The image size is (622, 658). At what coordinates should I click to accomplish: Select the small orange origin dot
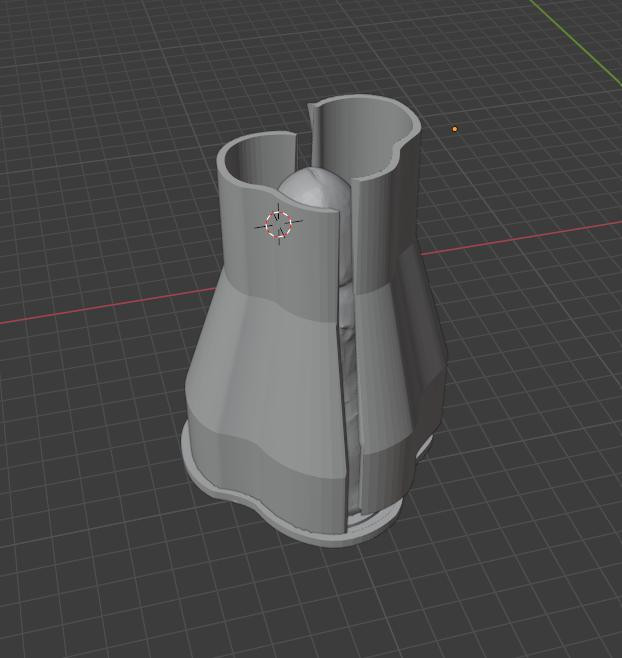(455, 129)
